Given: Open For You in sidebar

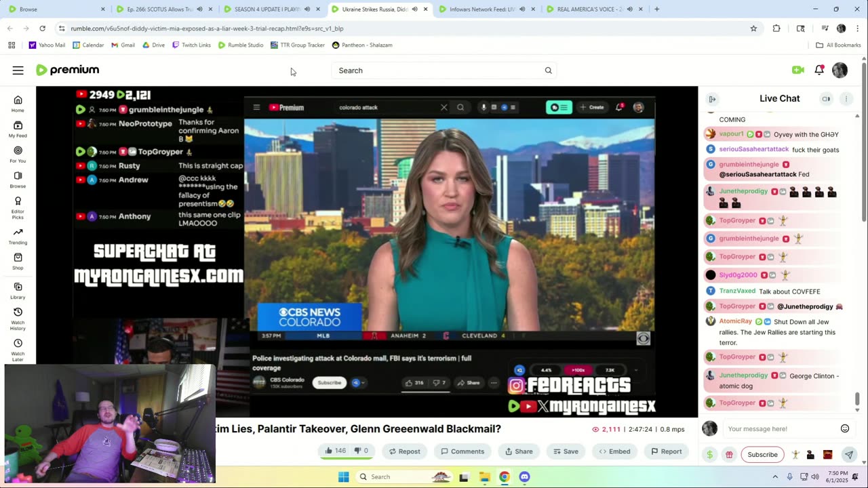Looking at the screenshot, I should 18,154.
